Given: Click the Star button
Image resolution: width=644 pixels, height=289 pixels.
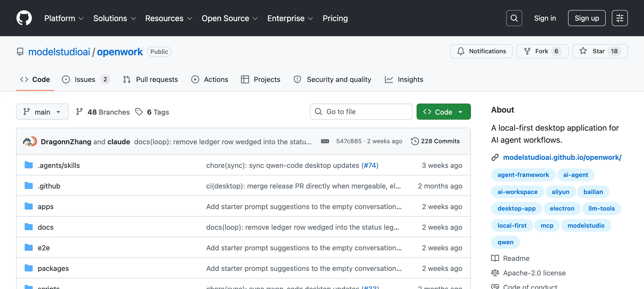Looking at the screenshot, I should pos(600,51).
